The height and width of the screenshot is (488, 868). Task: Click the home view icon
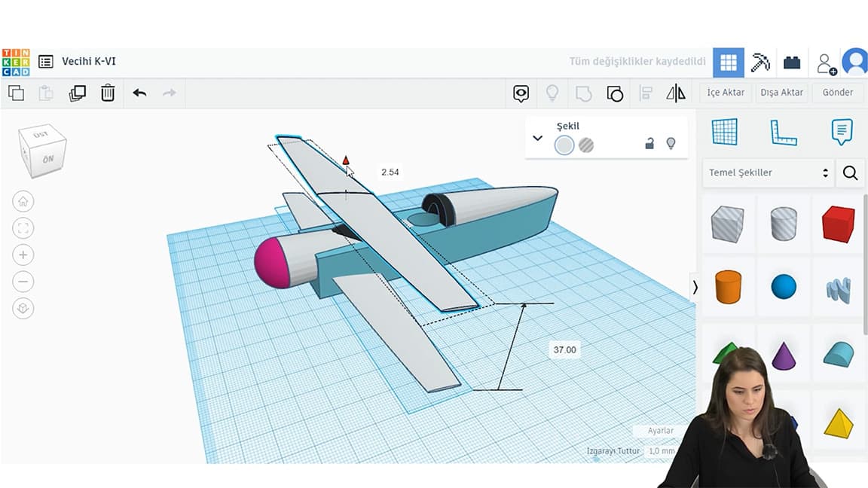point(23,201)
